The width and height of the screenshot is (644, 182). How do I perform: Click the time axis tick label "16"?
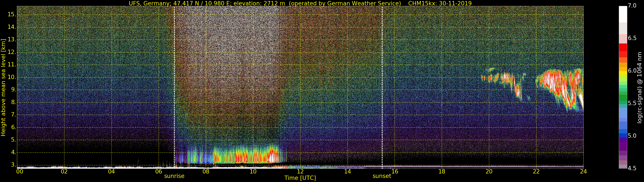[x=395, y=172]
